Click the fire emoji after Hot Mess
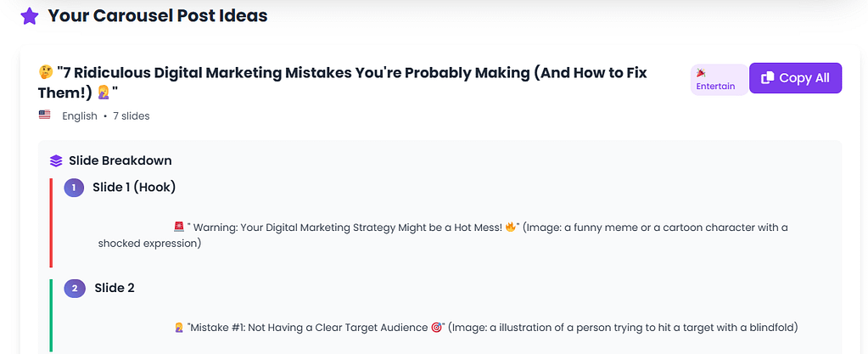Viewport: 868px width, 354px height. point(510,228)
